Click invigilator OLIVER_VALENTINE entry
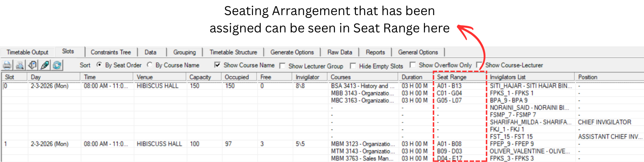This screenshot has width=644, height=162. 530,151
